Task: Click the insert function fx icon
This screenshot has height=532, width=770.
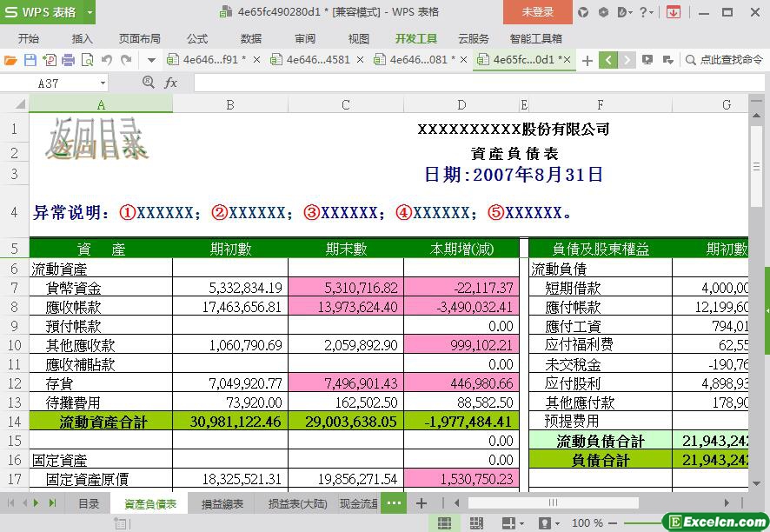Action: pos(171,83)
